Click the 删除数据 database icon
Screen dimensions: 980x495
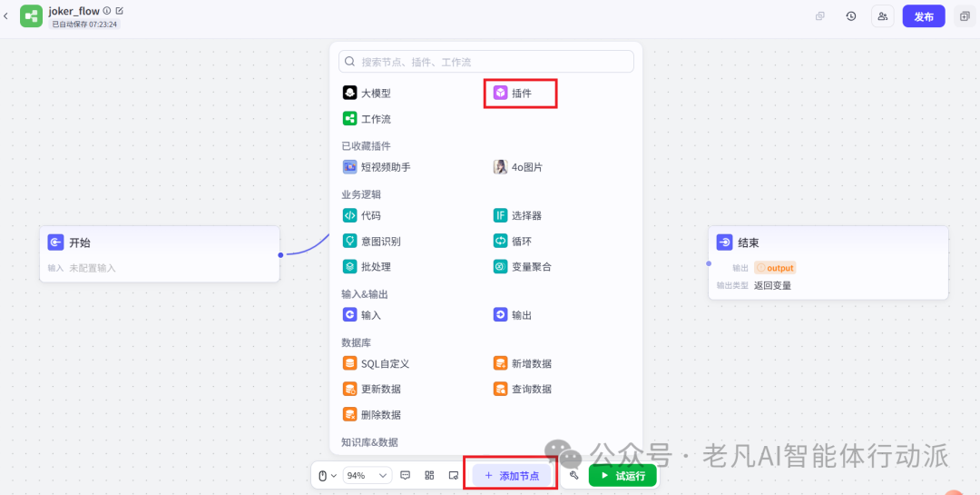[349, 414]
